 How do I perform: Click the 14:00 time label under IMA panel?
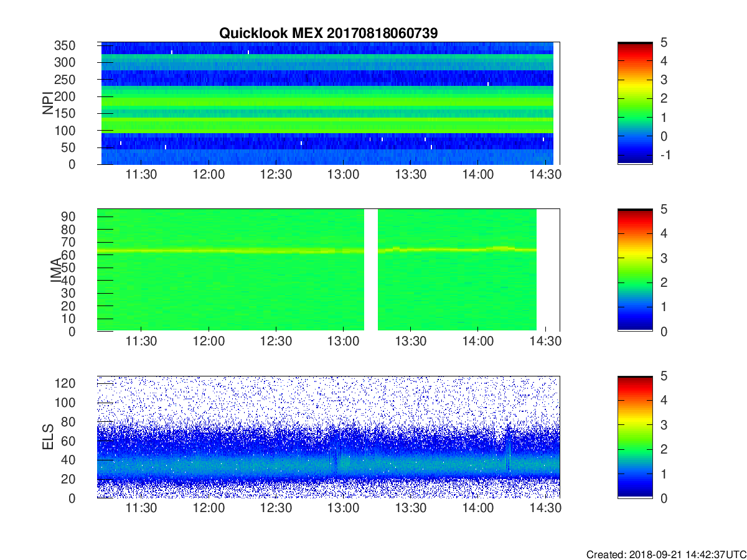coord(477,342)
